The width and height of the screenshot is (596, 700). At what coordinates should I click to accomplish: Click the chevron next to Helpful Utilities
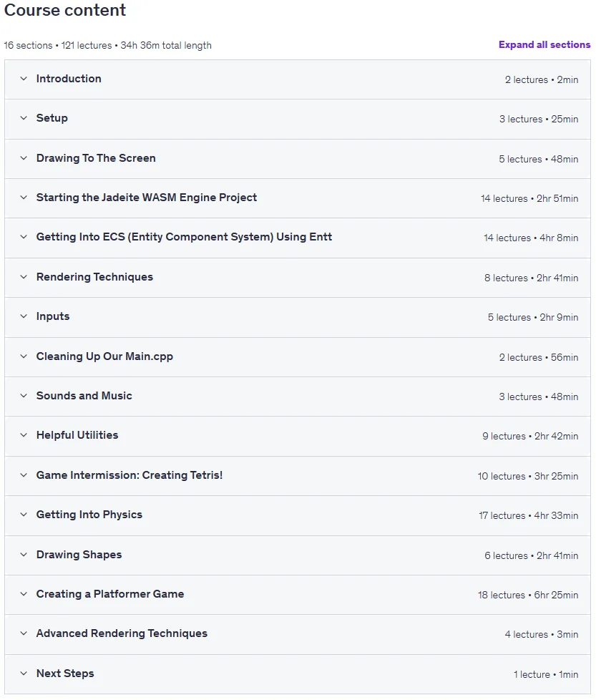click(x=24, y=435)
